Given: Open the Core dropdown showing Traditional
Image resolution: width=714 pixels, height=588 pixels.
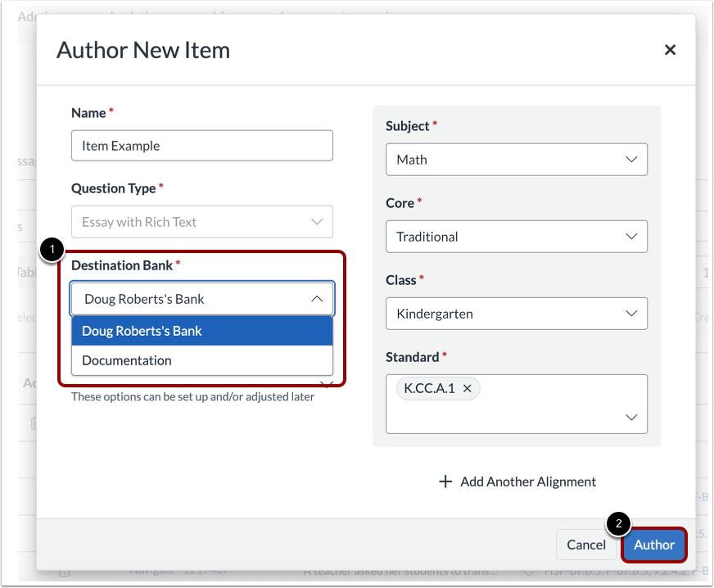Looking at the screenshot, I should point(517,237).
